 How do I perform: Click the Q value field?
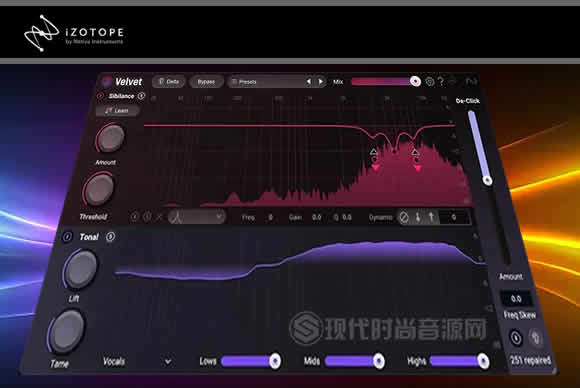347,217
